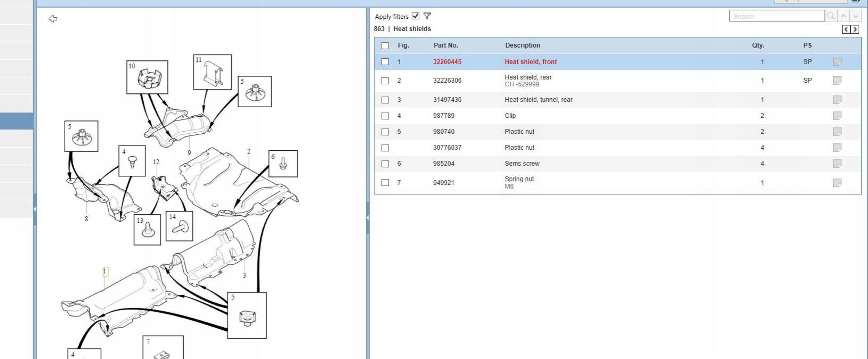Click figure label 12 in the diagram
This screenshot has width=868, height=359.
[x=156, y=162]
